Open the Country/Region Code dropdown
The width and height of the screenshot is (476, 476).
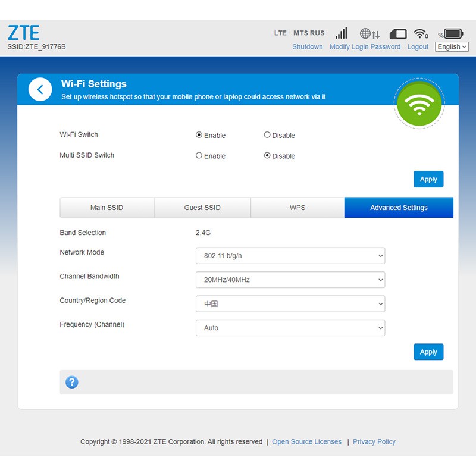tap(290, 304)
